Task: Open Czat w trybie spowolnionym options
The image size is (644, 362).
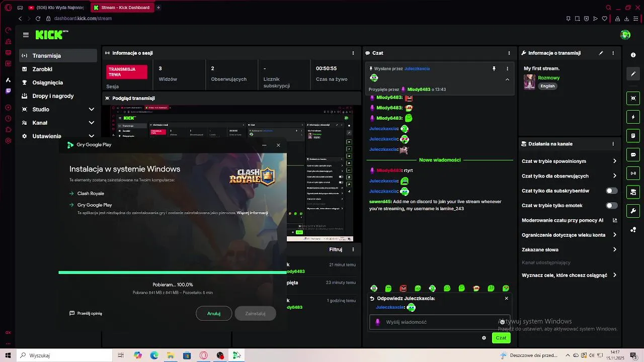Action: tap(570, 161)
